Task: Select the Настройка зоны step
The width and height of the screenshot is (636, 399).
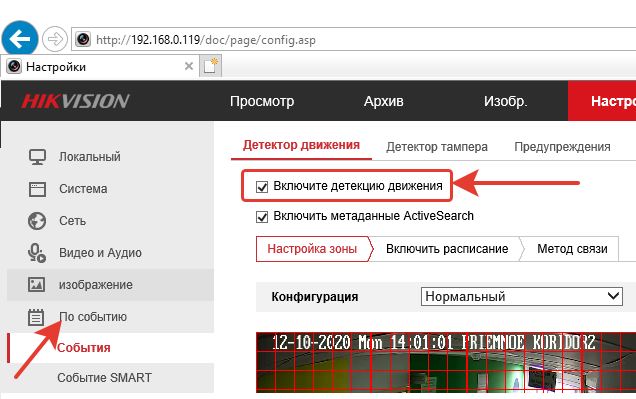Action: (x=312, y=249)
